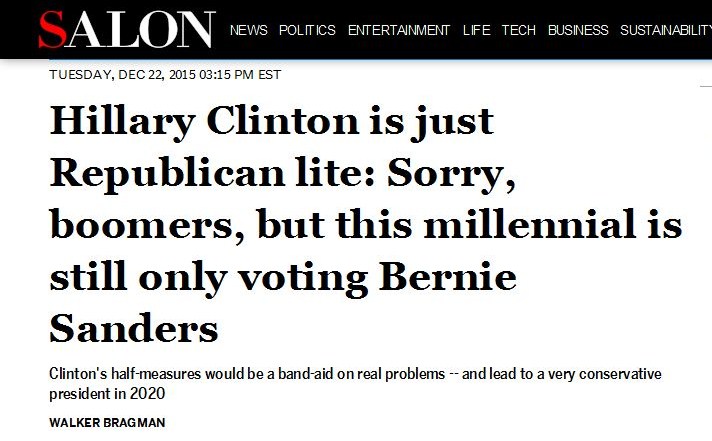Click the subheading about Clinton's half-measures
The image size is (712, 441).
pyautogui.click(x=354, y=374)
